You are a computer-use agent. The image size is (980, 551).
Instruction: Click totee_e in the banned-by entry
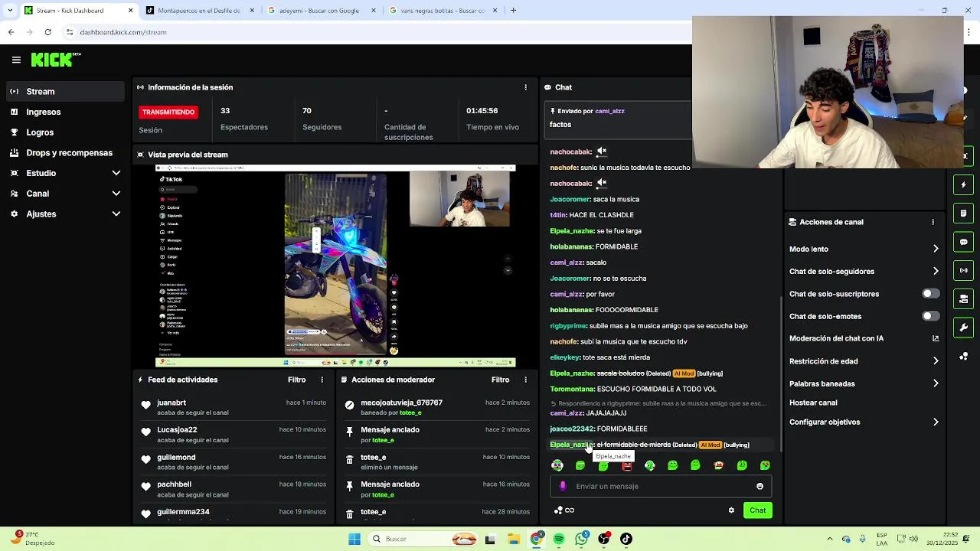tap(410, 412)
